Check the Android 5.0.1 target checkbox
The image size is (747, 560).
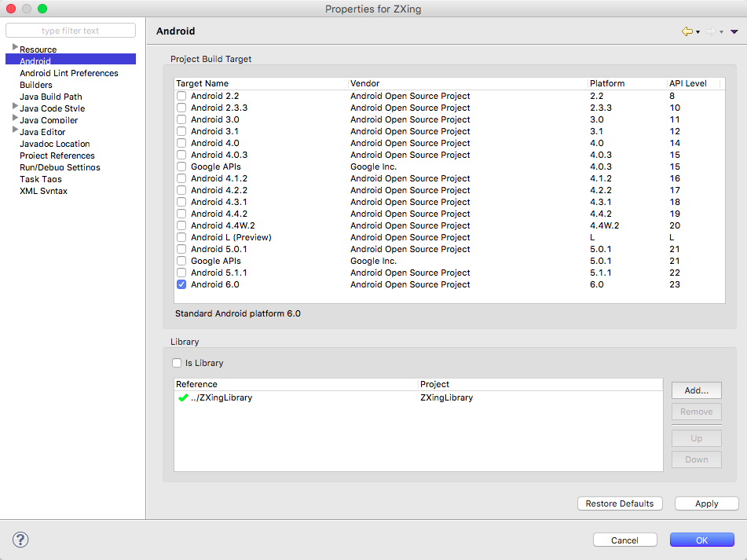[x=181, y=249]
